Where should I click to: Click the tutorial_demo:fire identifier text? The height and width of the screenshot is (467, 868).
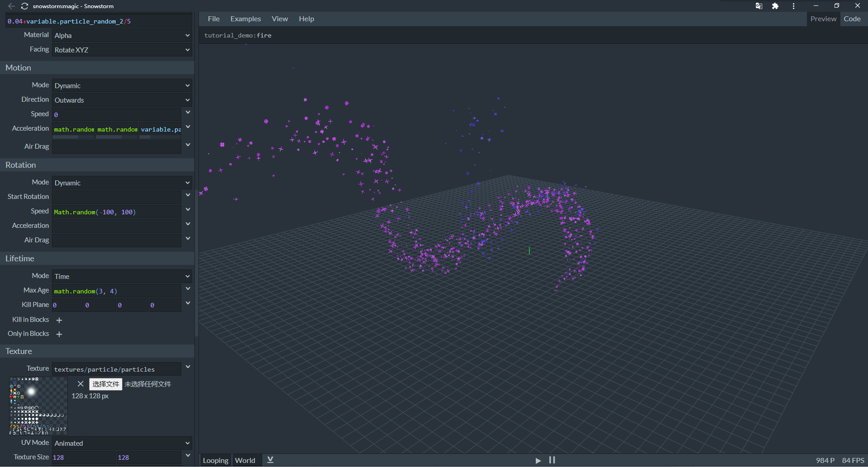click(238, 35)
